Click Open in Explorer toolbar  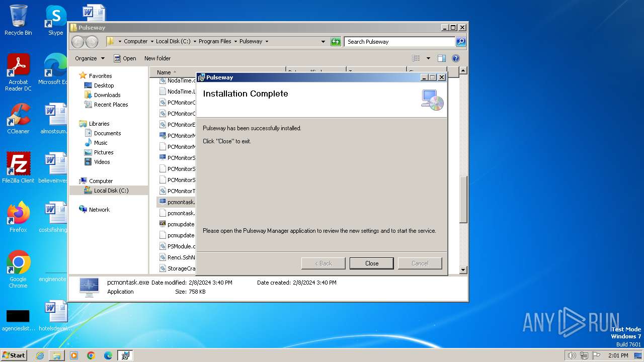tap(125, 58)
